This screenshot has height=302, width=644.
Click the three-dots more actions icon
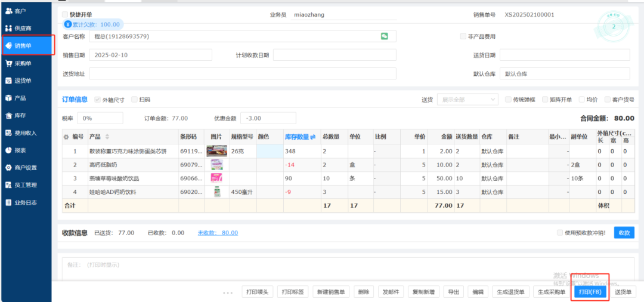click(228, 292)
